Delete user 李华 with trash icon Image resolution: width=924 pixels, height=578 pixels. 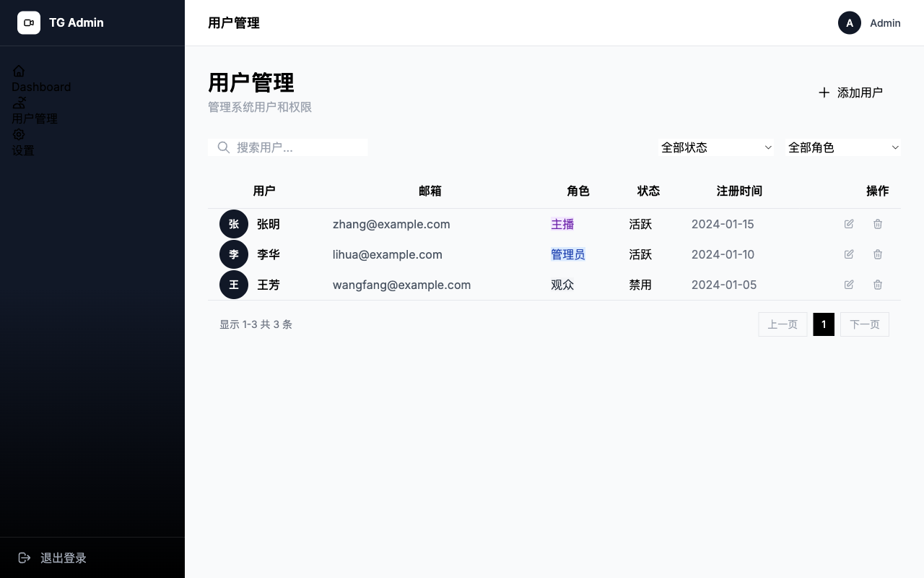(878, 254)
